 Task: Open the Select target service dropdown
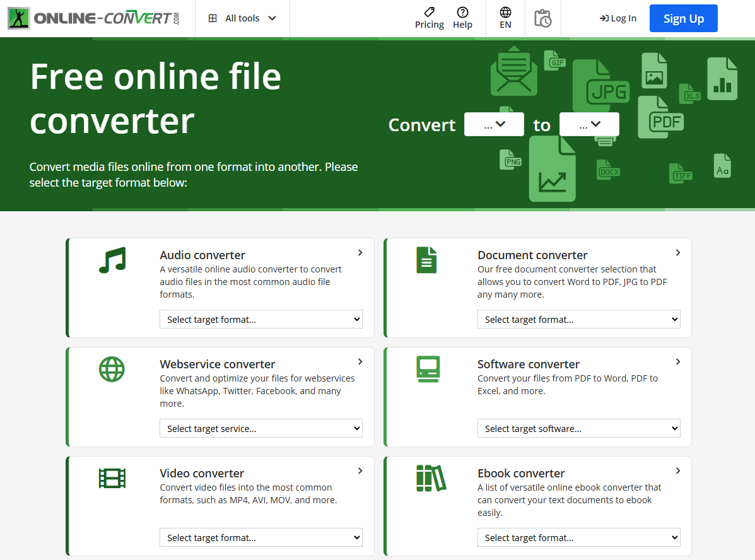pyautogui.click(x=260, y=428)
